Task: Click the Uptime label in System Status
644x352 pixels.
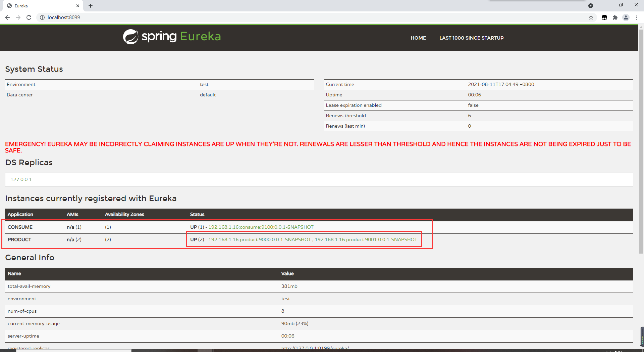Action: pos(334,95)
